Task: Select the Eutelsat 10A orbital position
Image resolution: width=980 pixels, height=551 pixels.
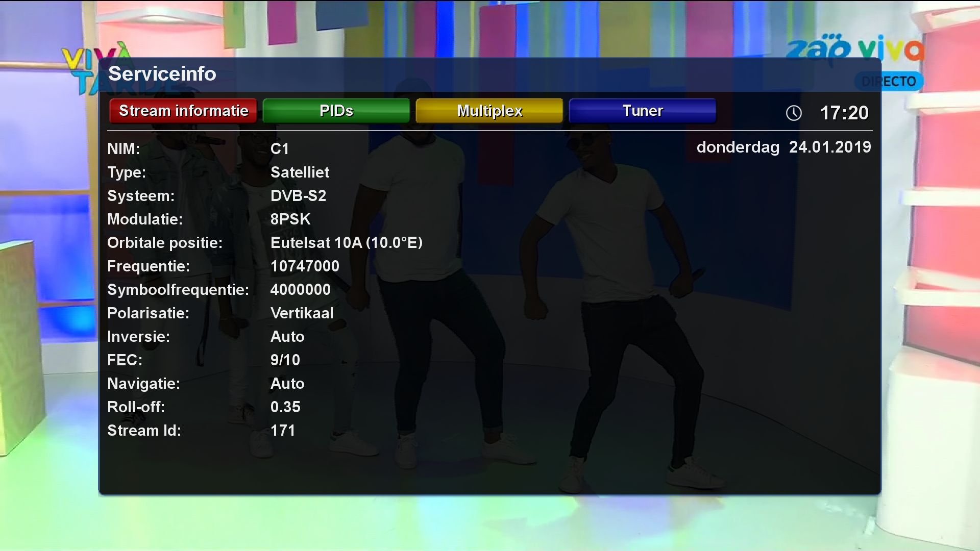Action: coord(347,243)
